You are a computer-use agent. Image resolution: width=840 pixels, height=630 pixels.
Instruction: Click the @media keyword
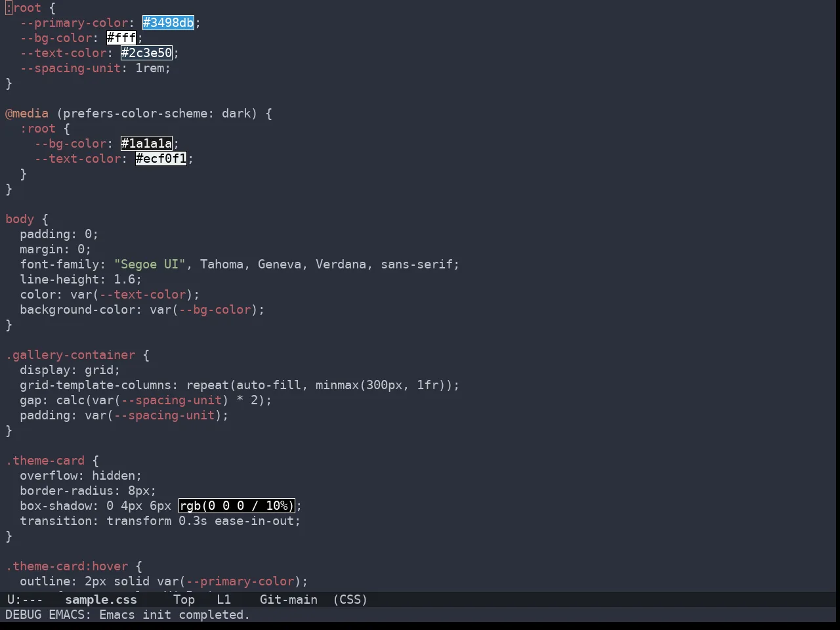click(27, 114)
